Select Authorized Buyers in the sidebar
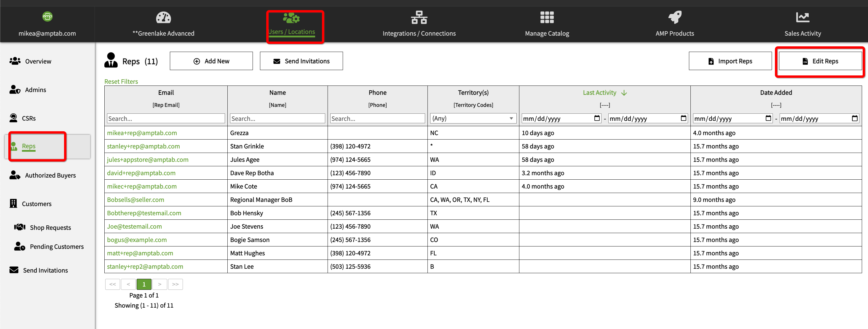This screenshot has height=329, width=868. 50,175
